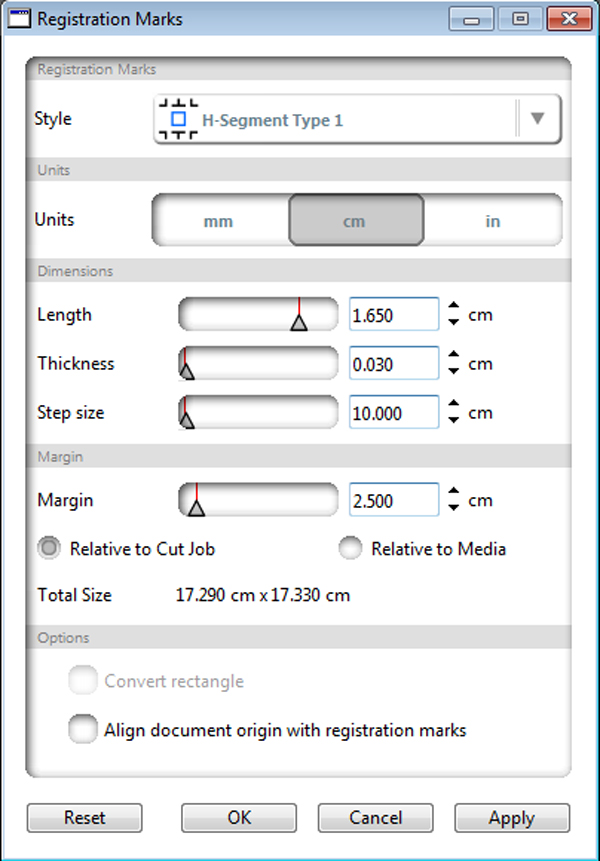Select cm as the unit

tap(355, 221)
